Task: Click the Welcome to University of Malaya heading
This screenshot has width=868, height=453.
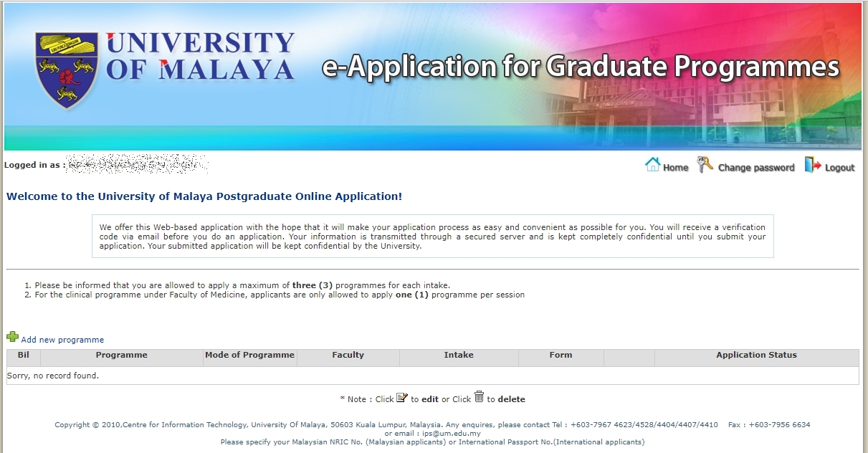Action: pos(204,196)
